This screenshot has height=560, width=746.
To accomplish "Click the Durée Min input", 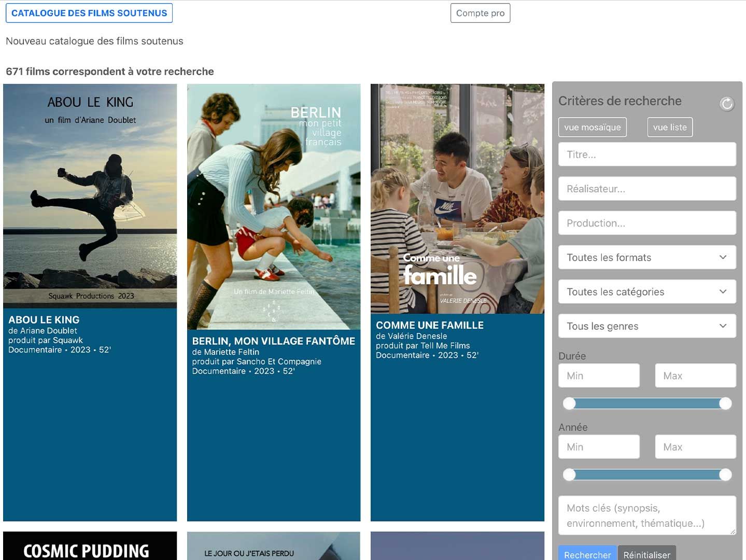I will 599,375.
